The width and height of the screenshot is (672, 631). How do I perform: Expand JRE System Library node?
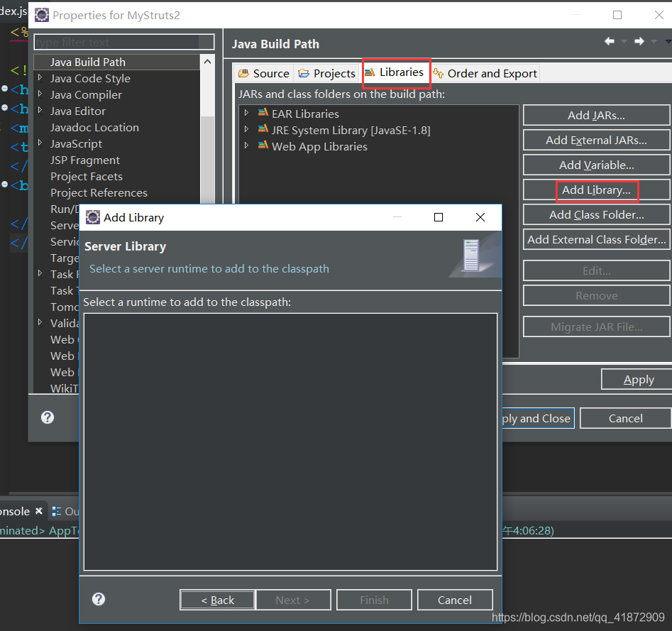[246, 129]
